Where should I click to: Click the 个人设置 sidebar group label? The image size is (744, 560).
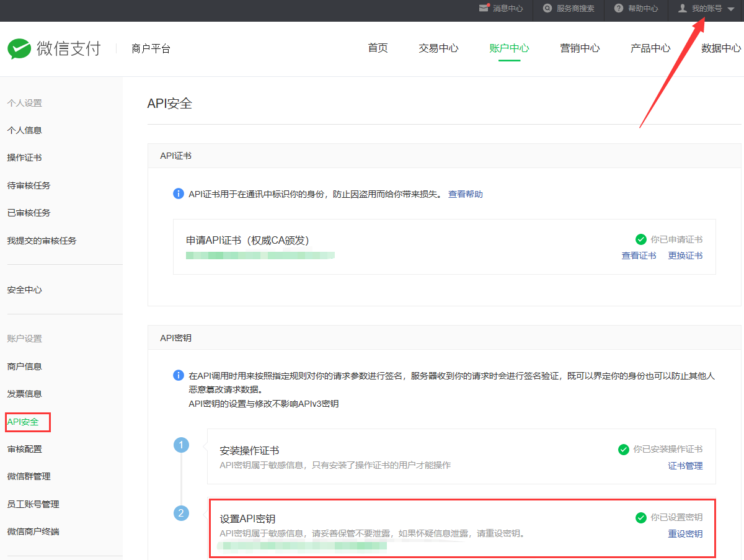(25, 103)
